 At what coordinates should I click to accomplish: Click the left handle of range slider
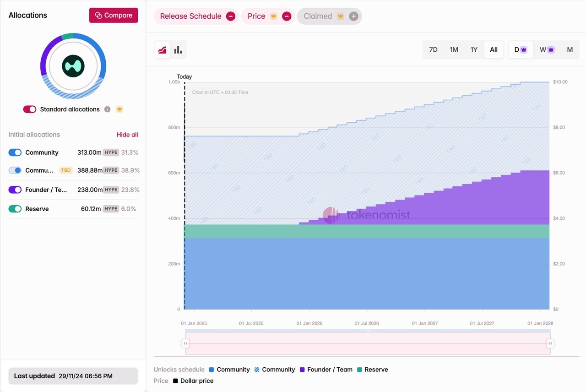coord(185,343)
